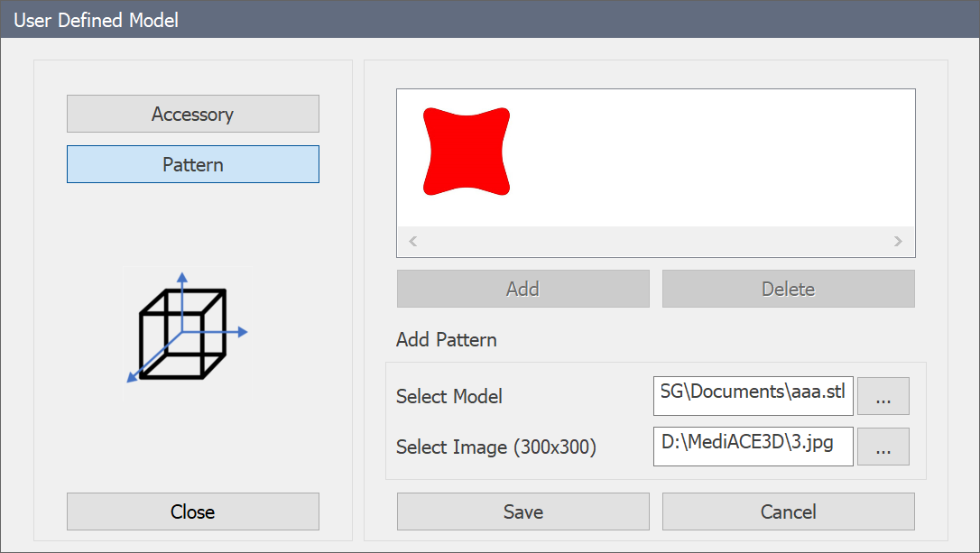The image size is (980, 553).
Task: Select the red star pattern thumbnail
Action: pyautogui.click(x=467, y=152)
